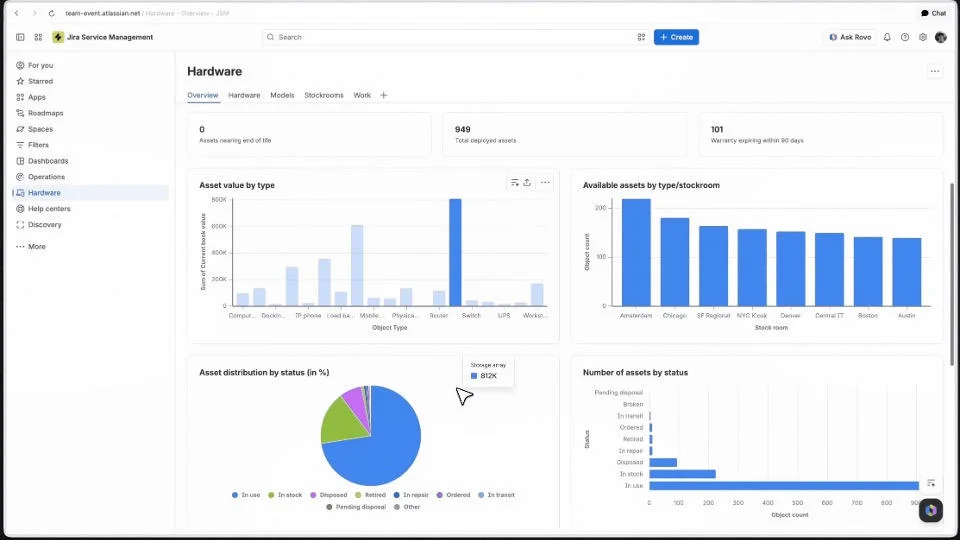Click Total deployed assets 949 card
The width and height of the screenshot is (960, 540).
(565, 135)
